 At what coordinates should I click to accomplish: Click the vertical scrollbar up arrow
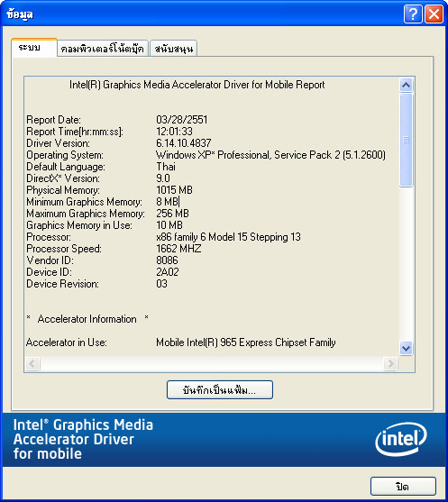point(406,85)
